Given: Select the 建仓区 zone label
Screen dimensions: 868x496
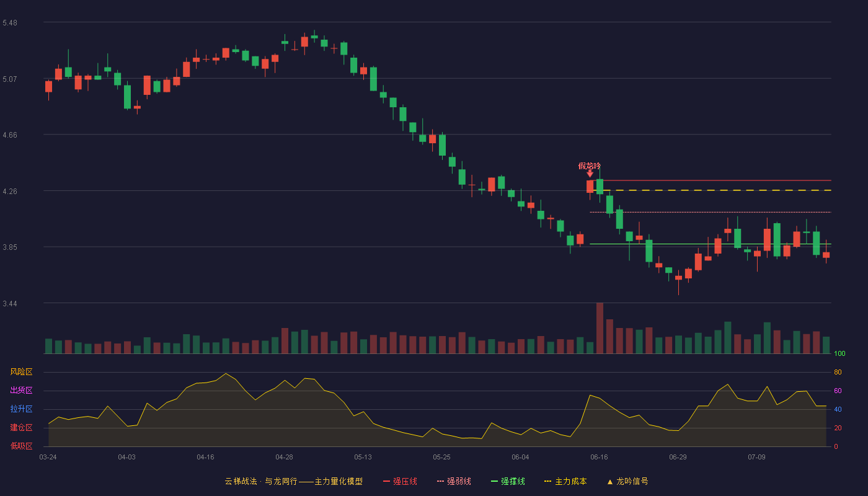Looking at the screenshot, I should (21, 428).
